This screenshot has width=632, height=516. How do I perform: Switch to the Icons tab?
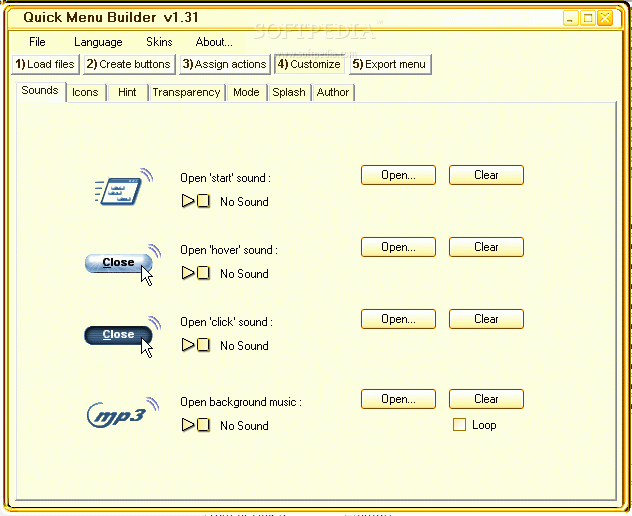click(85, 92)
